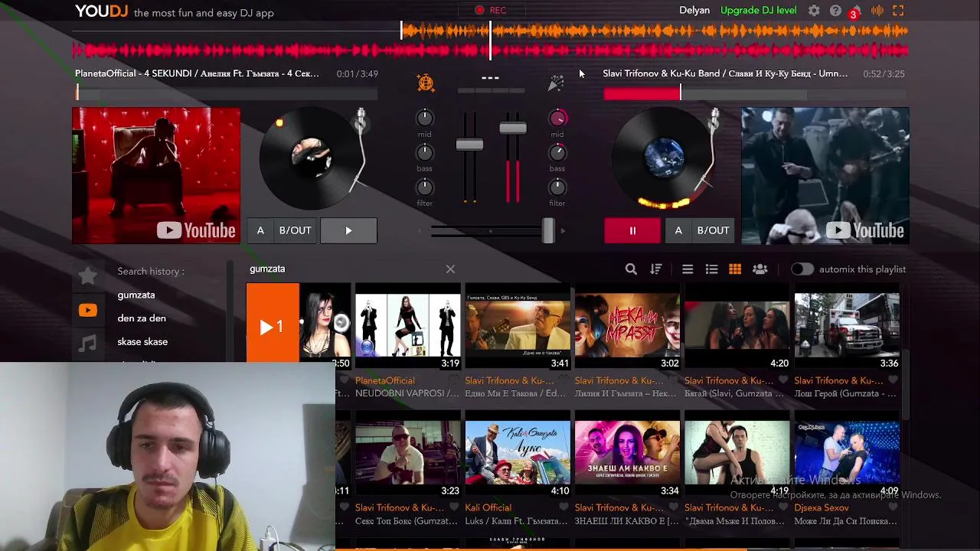Open the help question mark icon
Image resolution: width=980 pixels, height=551 pixels.
(835, 11)
